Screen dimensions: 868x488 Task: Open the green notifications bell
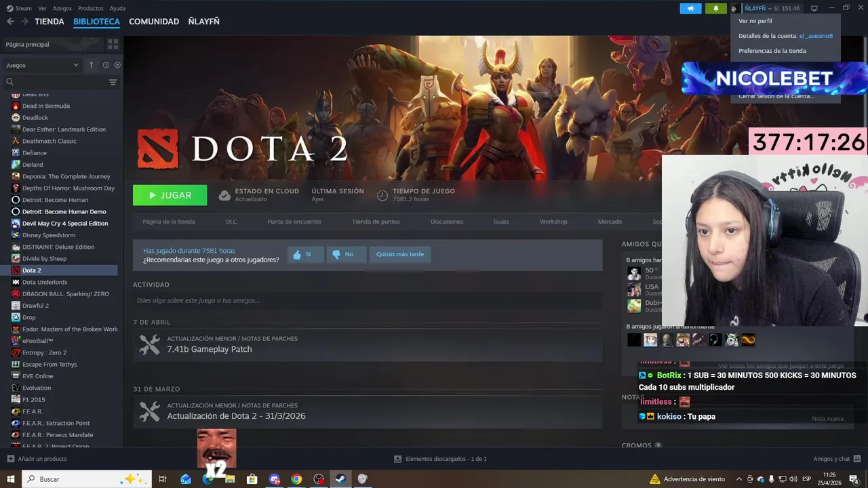(x=715, y=8)
